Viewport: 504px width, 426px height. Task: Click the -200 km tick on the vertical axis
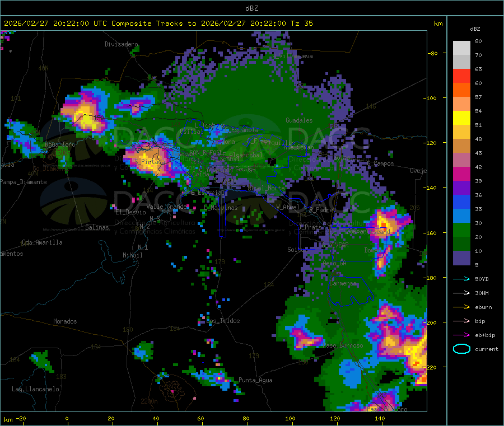click(x=431, y=322)
